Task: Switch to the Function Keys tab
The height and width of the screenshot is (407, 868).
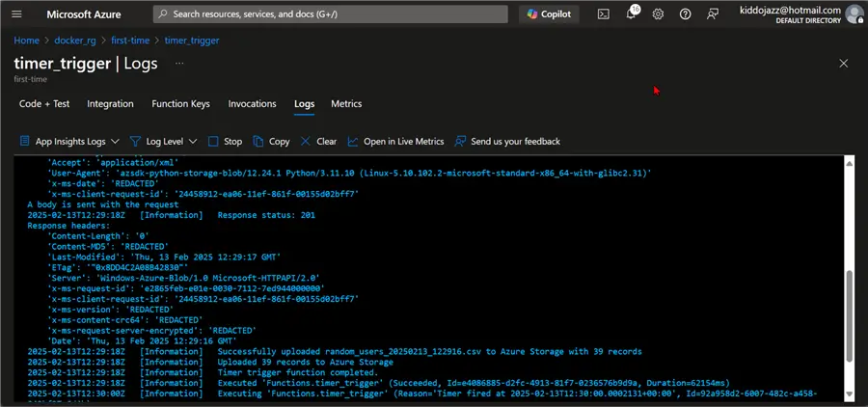Action: click(x=180, y=103)
